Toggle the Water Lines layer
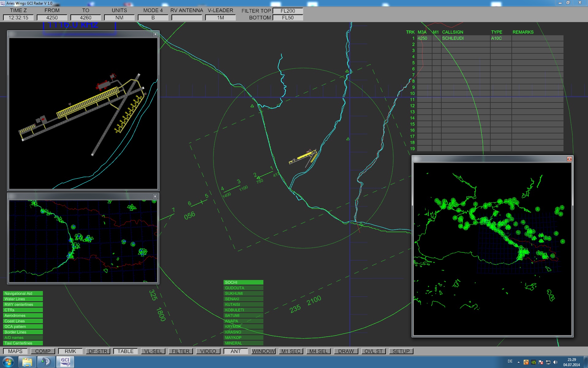Image resolution: width=588 pixels, height=368 pixels. tap(23, 299)
